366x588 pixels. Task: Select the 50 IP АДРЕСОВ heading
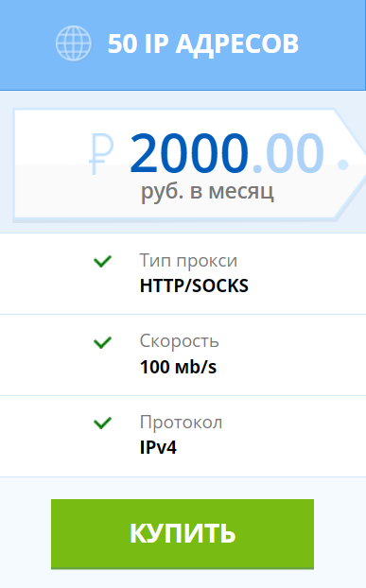203,43
